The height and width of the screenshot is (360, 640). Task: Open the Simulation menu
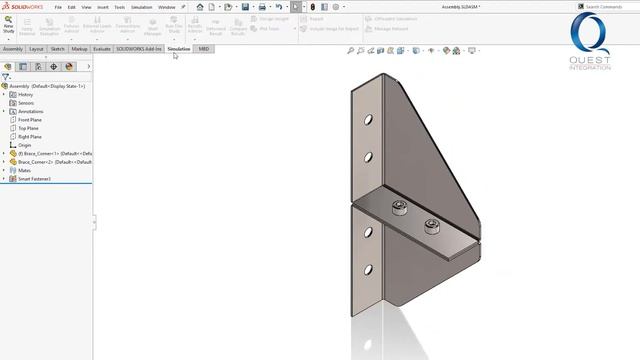[141, 7]
